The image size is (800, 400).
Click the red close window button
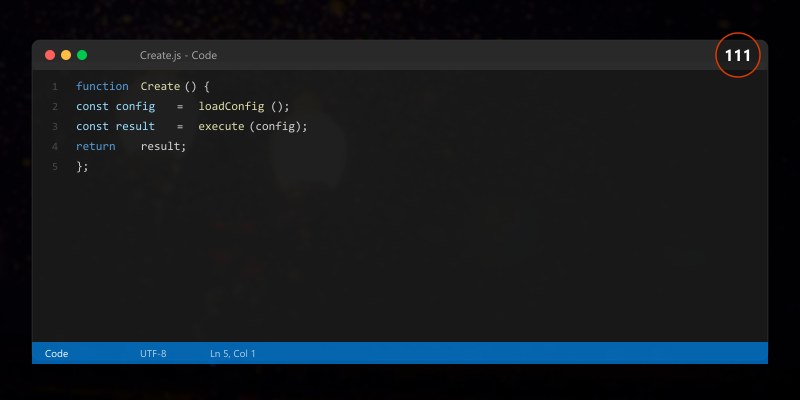point(50,55)
